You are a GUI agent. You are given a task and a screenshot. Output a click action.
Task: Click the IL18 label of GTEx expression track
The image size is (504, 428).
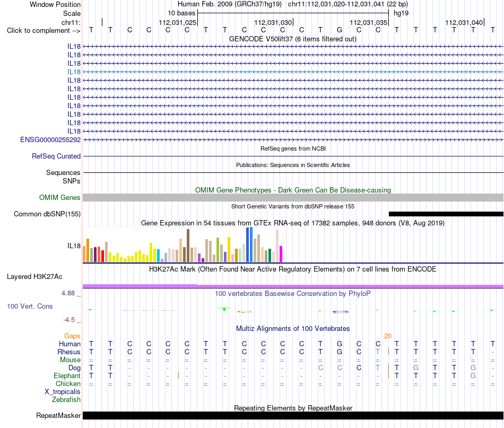(74, 246)
